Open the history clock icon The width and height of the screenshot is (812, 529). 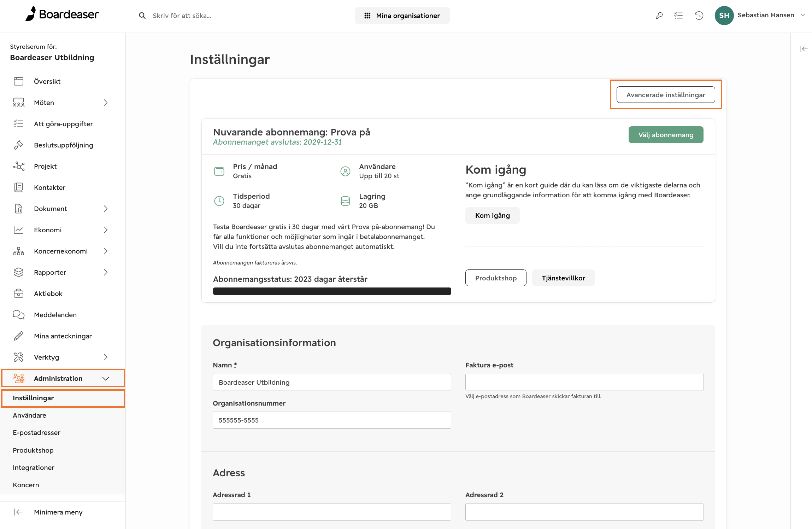click(699, 16)
